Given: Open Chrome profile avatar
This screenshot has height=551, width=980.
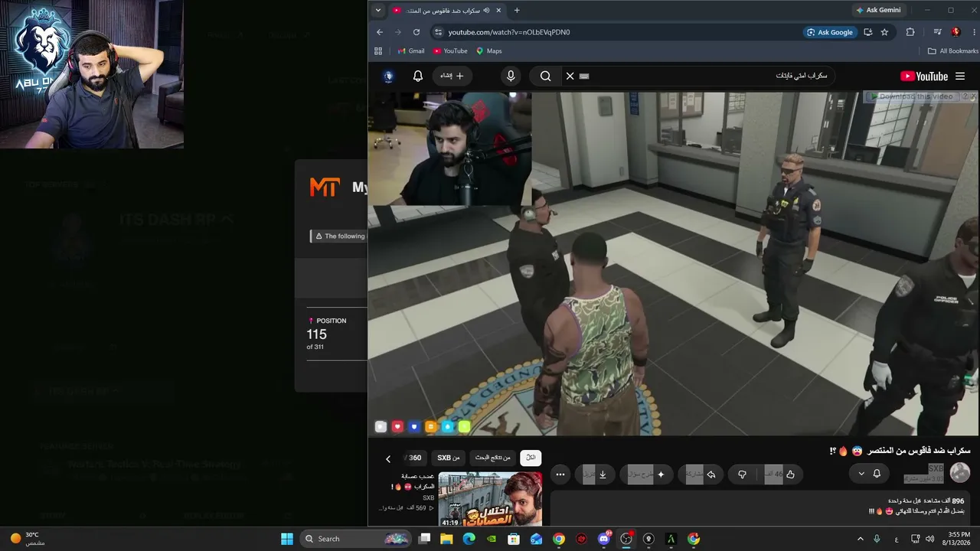Looking at the screenshot, I should point(955,32).
